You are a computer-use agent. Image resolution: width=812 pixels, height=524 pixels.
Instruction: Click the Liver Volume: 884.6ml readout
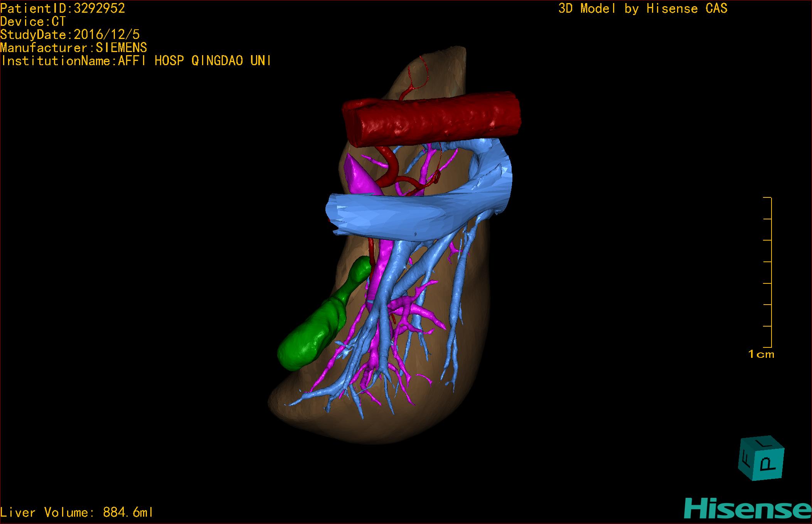pyautogui.click(x=77, y=512)
